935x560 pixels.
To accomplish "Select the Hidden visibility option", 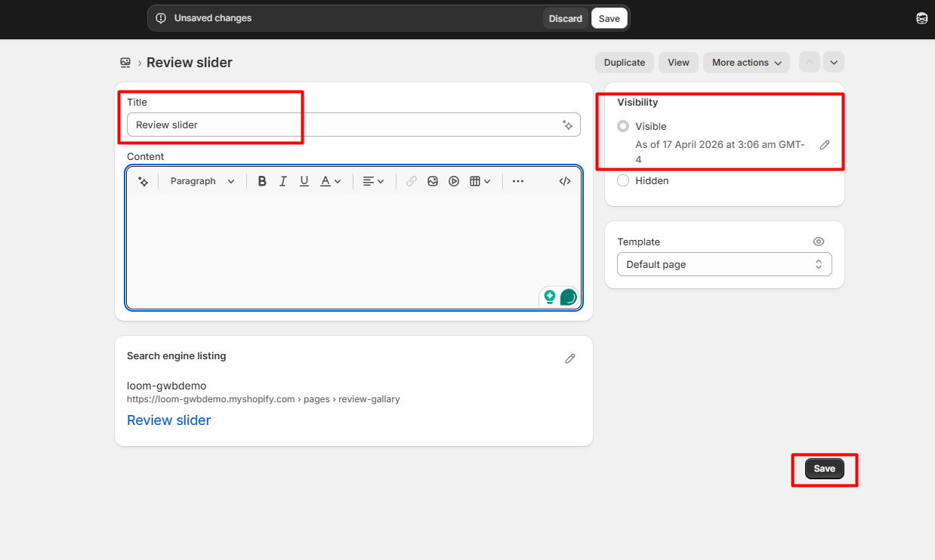I will coord(623,180).
